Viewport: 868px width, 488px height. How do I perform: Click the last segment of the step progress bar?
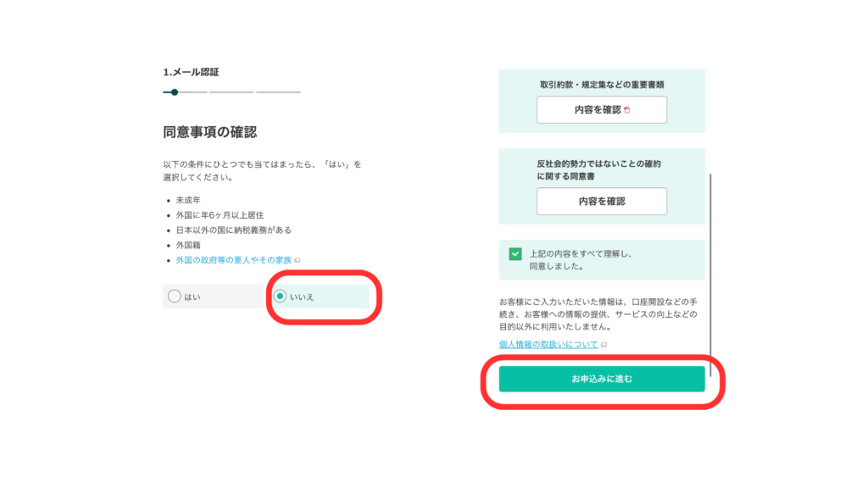(x=278, y=92)
